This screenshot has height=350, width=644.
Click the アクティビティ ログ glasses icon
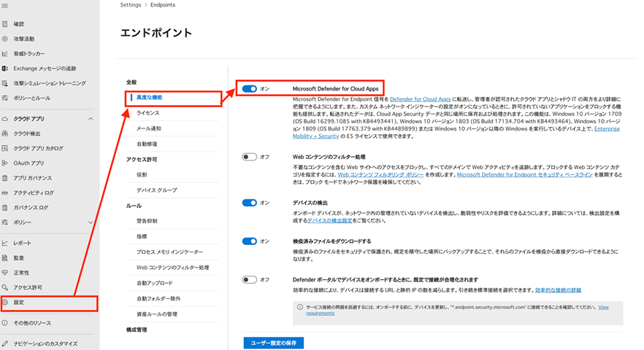click(x=5, y=192)
